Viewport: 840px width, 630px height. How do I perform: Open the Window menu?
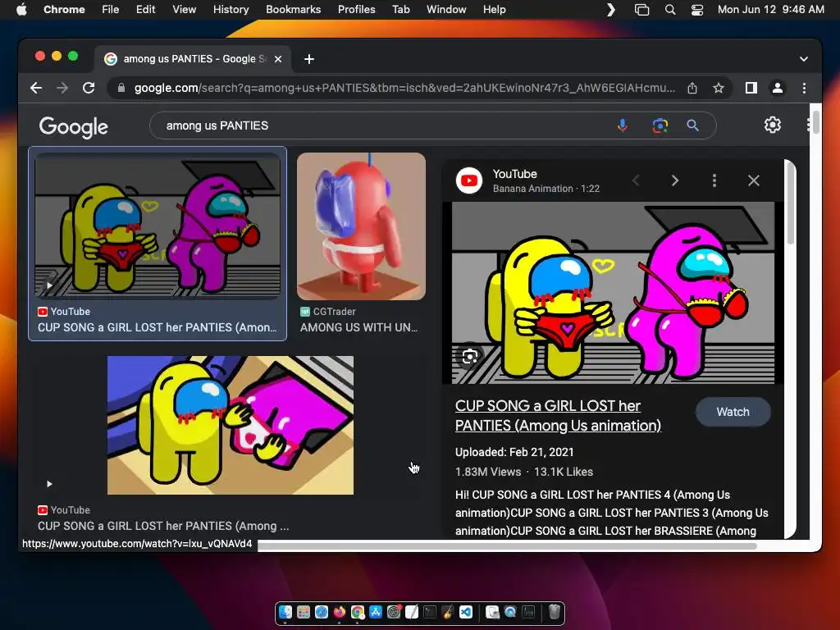pos(445,9)
